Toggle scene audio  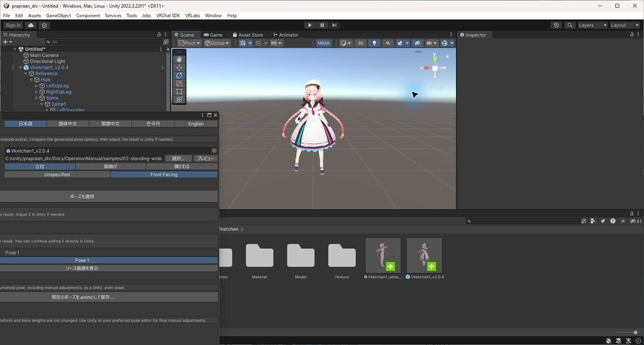(x=387, y=43)
